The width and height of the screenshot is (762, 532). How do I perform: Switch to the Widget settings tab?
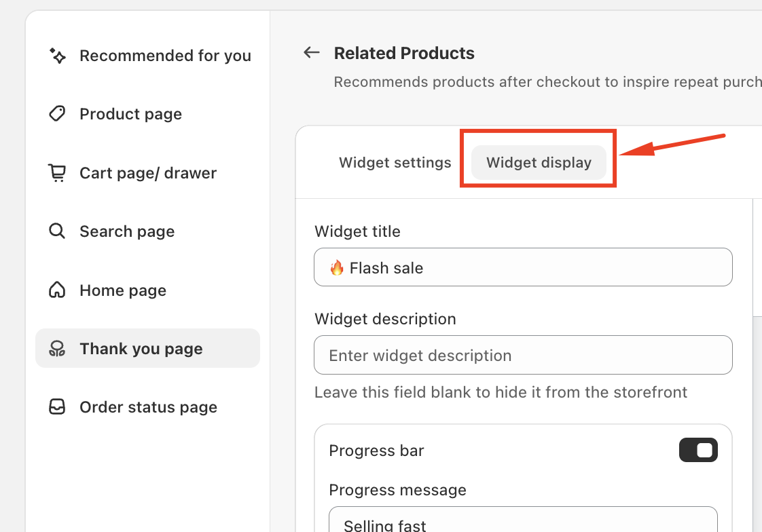click(x=395, y=163)
